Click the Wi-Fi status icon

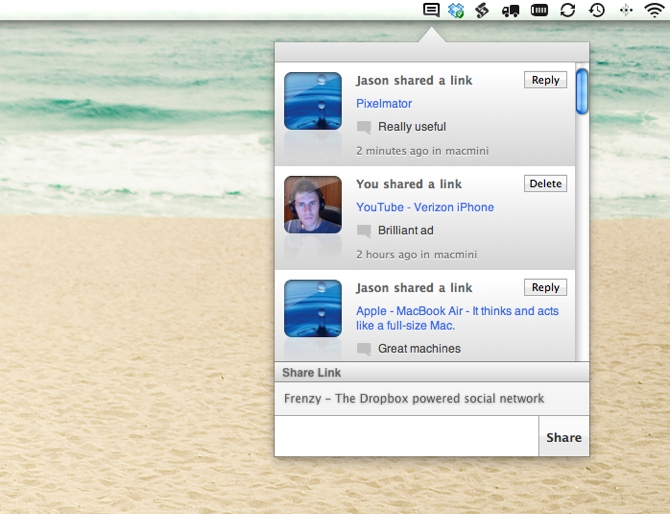tap(654, 10)
